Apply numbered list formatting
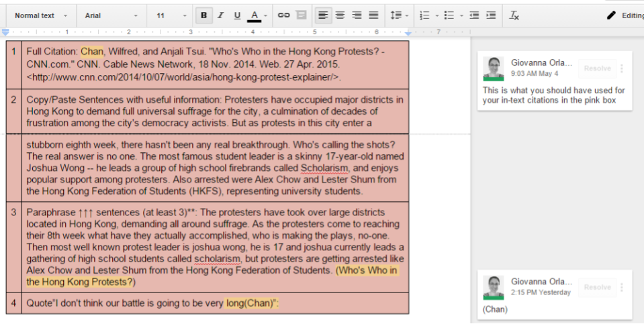The width and height of the screenshot is (644, 324). (x=424, y=15)
